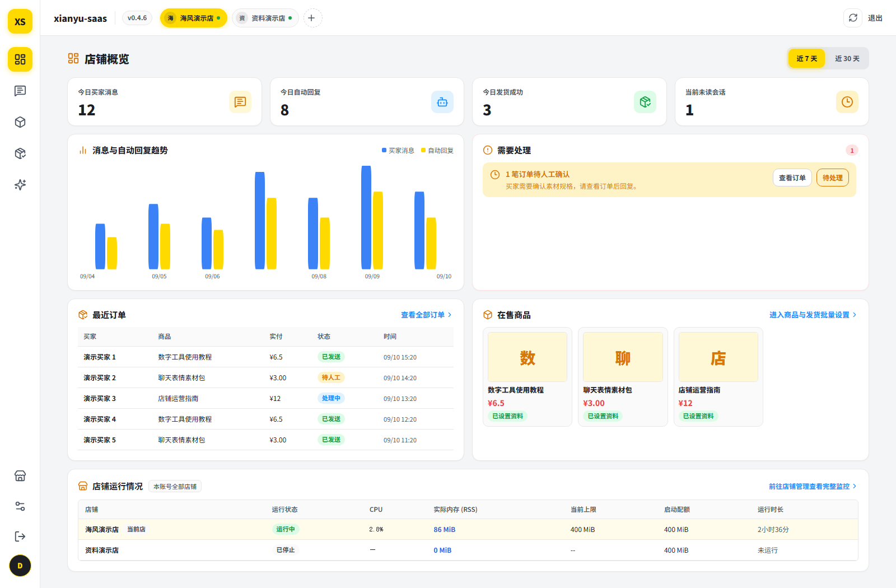This screenshot has height=588, width=896.
Task: Click the auto-reply robot card icon
Action: coord(442,102)
